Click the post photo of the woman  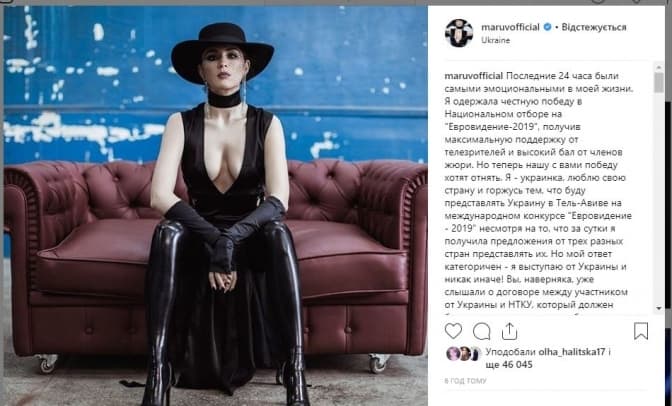click(216, 206)
